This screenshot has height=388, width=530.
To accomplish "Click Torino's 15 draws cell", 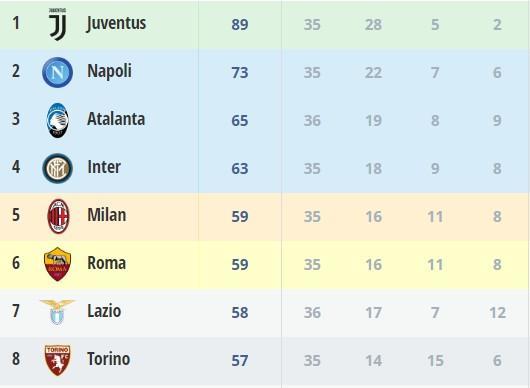I will click(x=435, y=361).
